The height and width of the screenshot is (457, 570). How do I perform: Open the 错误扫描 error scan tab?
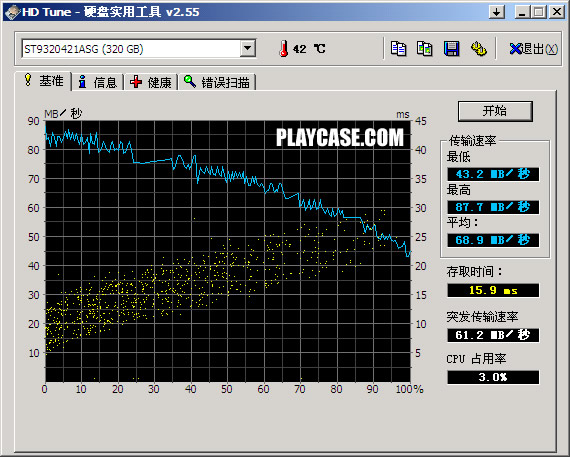click(x=217, y=82)
